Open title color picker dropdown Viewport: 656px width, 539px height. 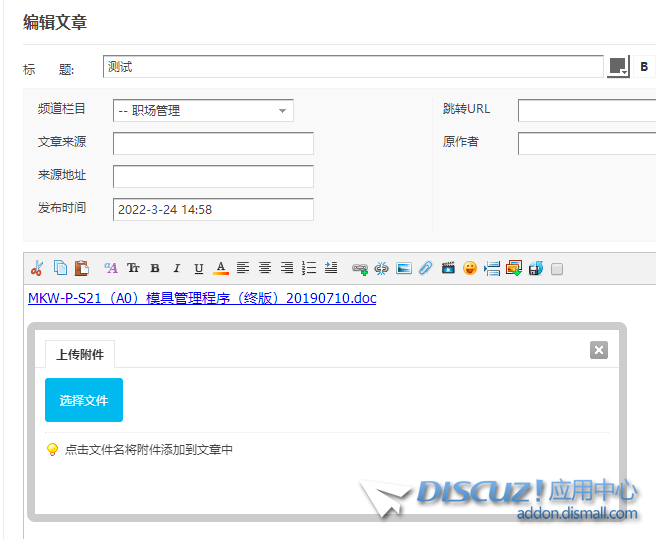(618, 67)
